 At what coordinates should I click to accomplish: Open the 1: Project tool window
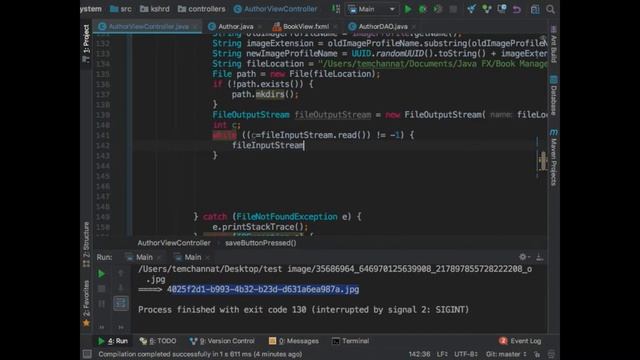pyautogui.click(x=86, y=43)
